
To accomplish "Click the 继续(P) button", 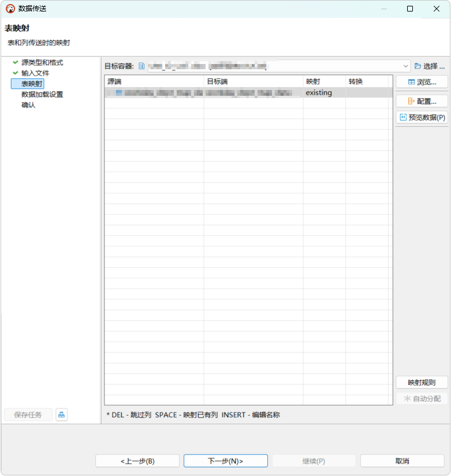I will click(314, 461).
